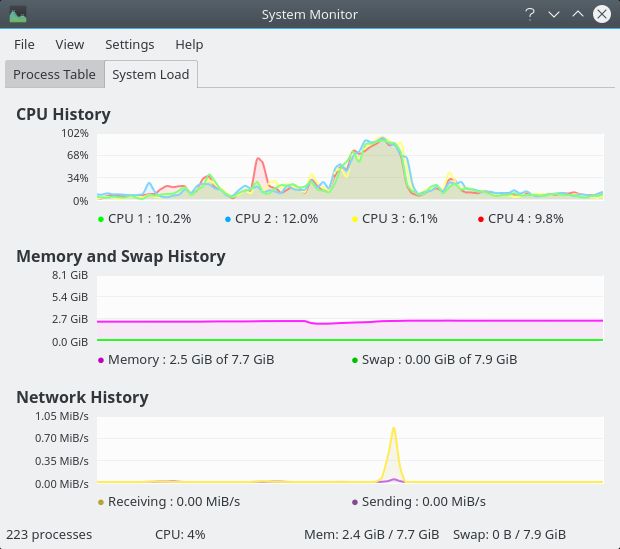Close the System Monitor window
The image size is (620, 549).
pos(602,14)
